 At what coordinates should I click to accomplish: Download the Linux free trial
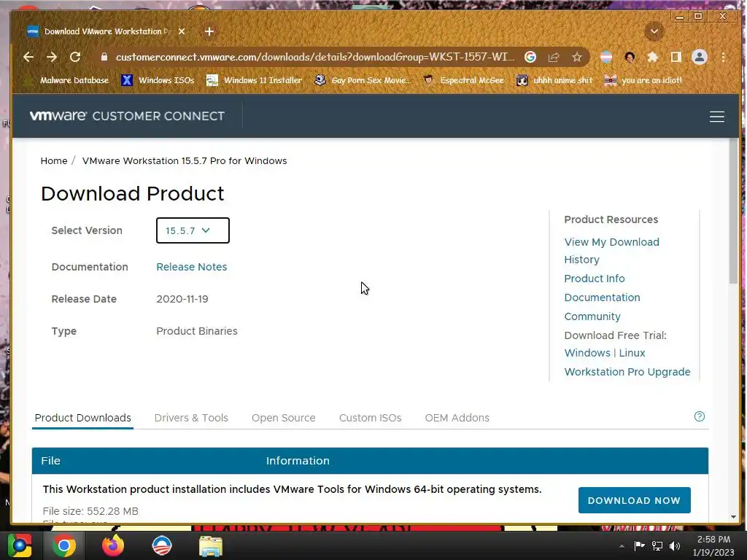coord(632,353)
